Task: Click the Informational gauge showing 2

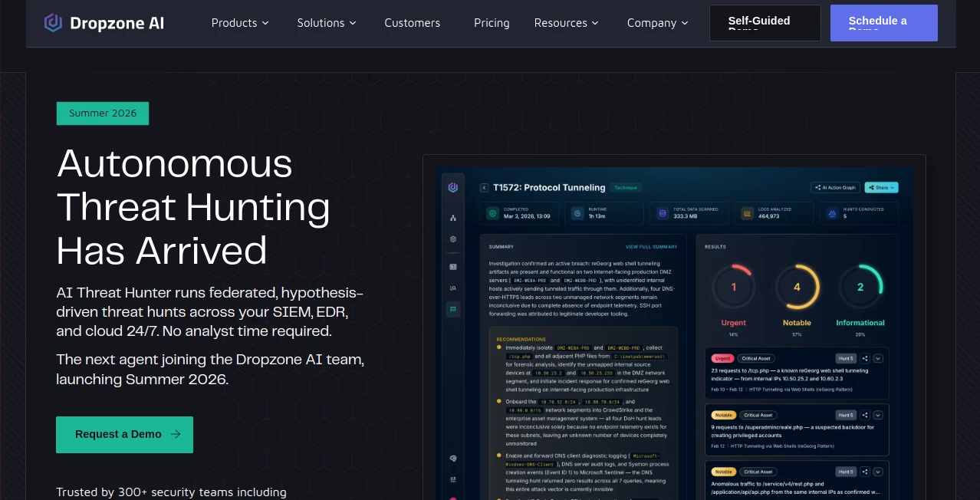Action: click(860, 288)
